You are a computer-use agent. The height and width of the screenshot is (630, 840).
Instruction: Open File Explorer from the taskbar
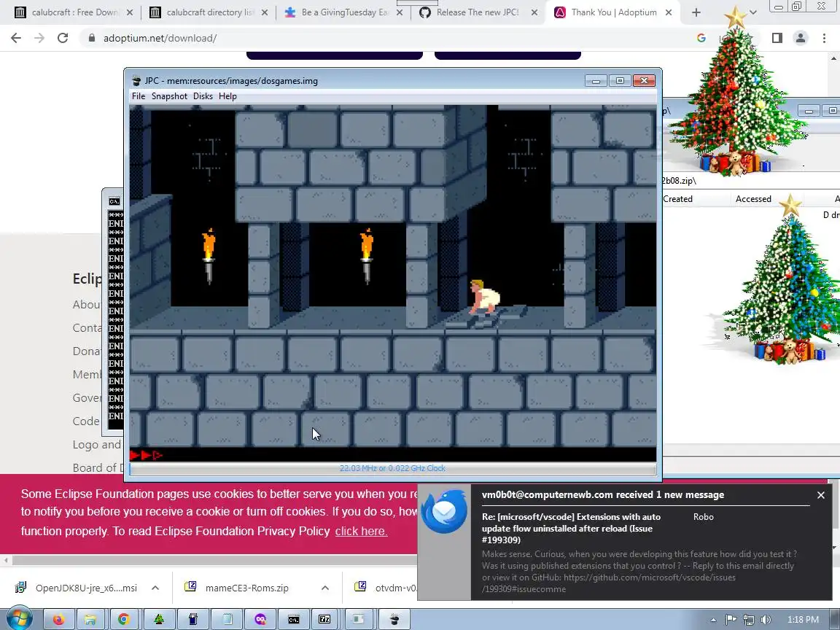(90, 619)
